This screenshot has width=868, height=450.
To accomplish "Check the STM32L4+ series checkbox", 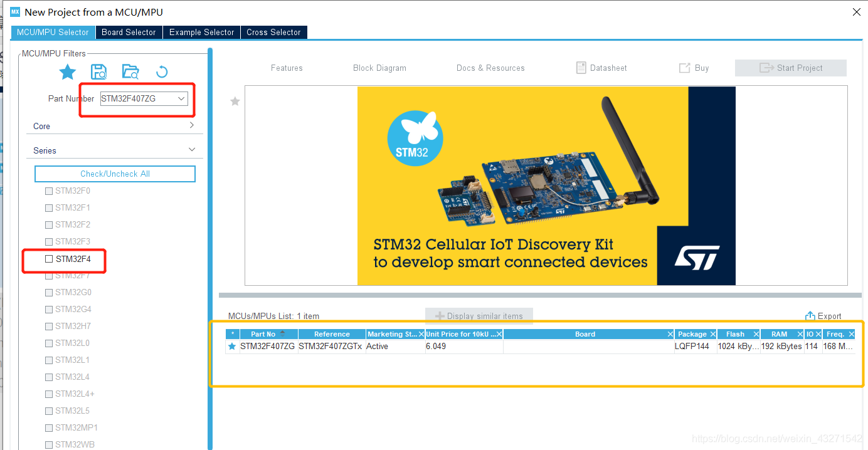I will click(49, 394).
